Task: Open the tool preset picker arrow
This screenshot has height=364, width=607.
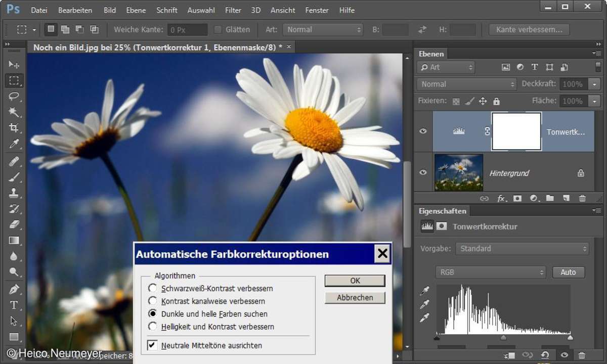Action: click(x=34, y=30)
